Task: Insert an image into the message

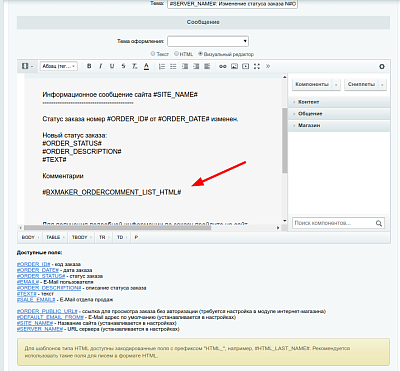Action: click(234, 66)
